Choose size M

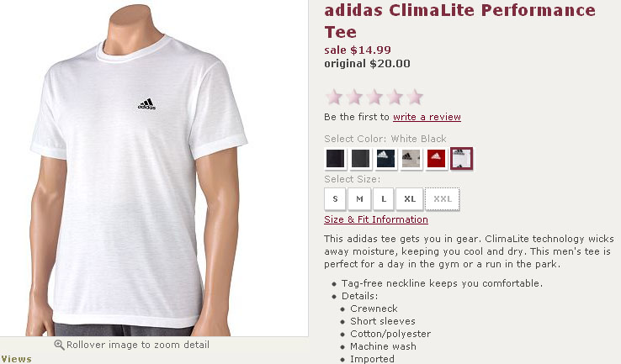click(x=359, y=199)
